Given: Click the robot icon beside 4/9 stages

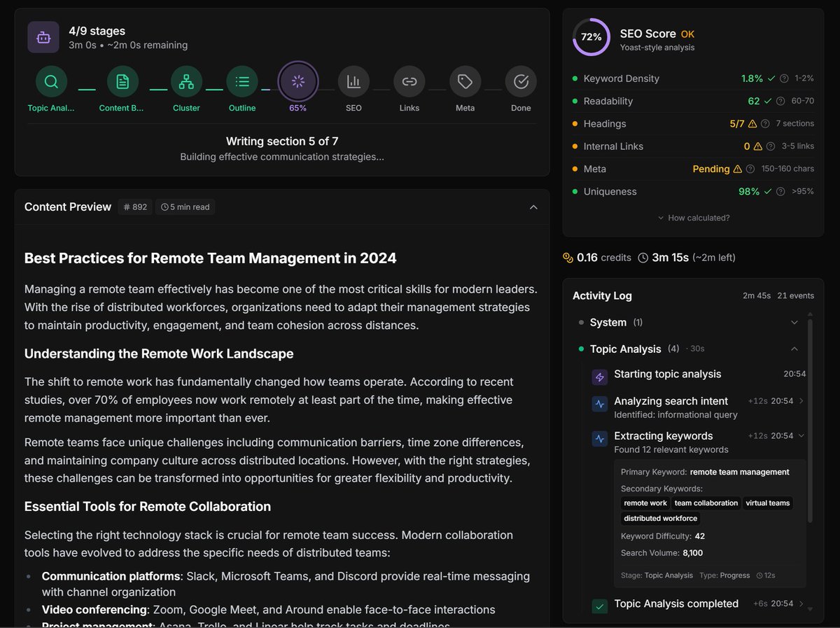Looking at the screenshot, I should [x=43, y=37].
